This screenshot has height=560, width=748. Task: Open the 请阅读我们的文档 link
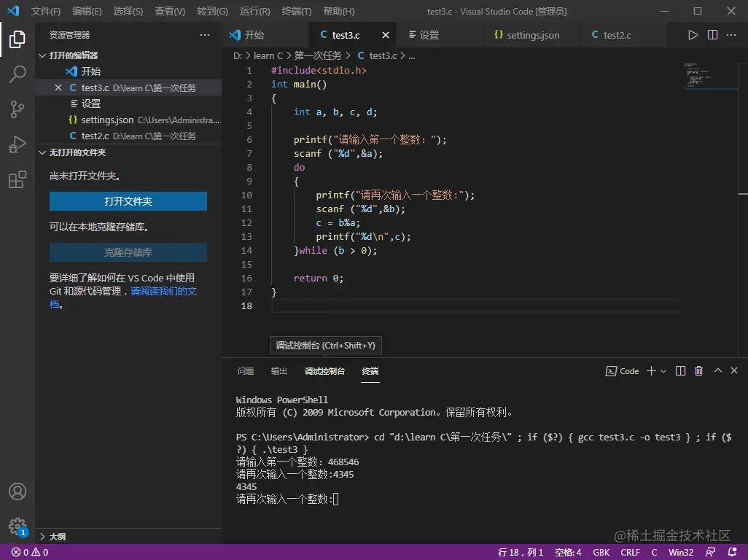pos(163,291)
